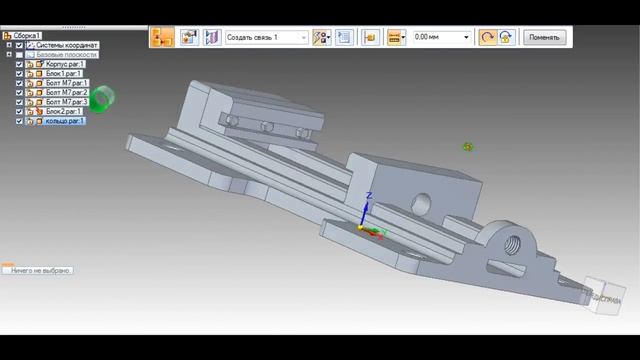640x360 pixels.
Task: Toggle visibility checkbox of Корпус.par:1
Action: point(19,64)
